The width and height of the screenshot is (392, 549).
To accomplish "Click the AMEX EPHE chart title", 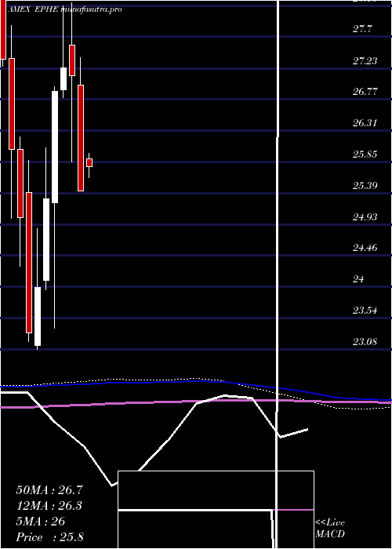I will point(64,9).
